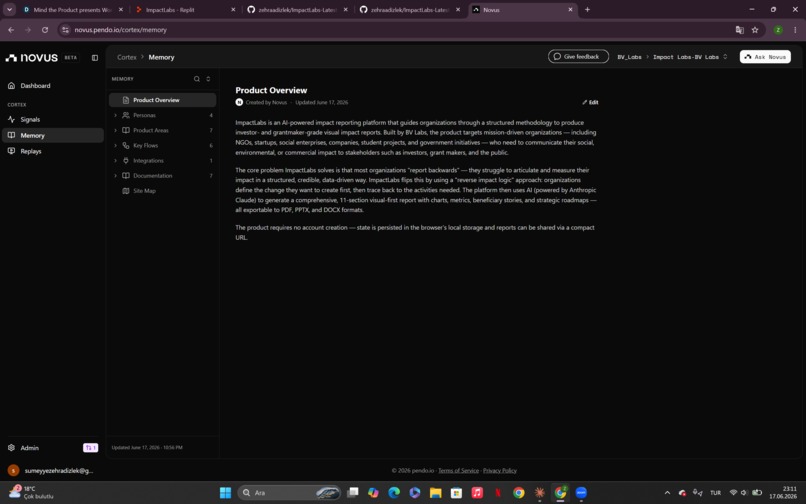Open the Impact Labs-BV Labs app switcher
This screenshot has width=806, height=504.
point(690,57)
